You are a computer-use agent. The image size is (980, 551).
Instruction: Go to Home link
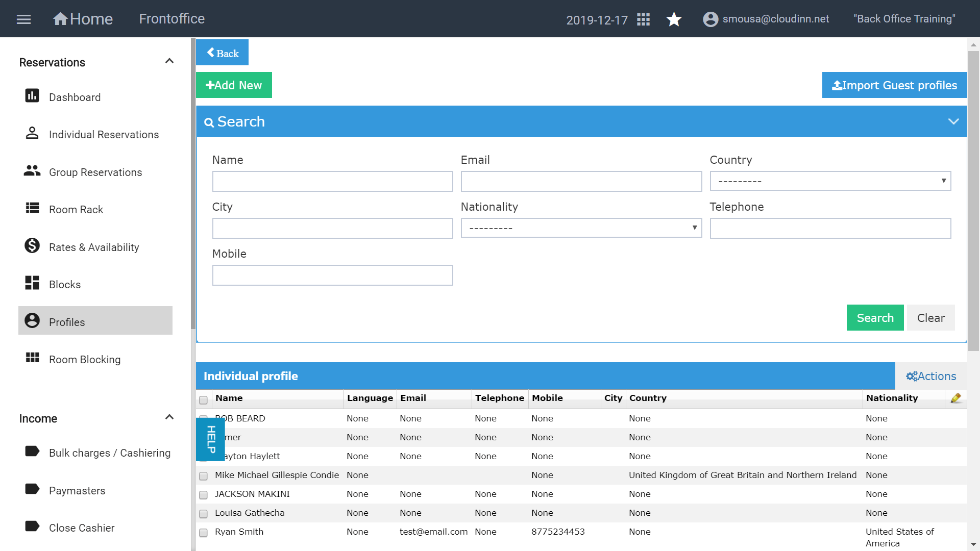point(83,19)
